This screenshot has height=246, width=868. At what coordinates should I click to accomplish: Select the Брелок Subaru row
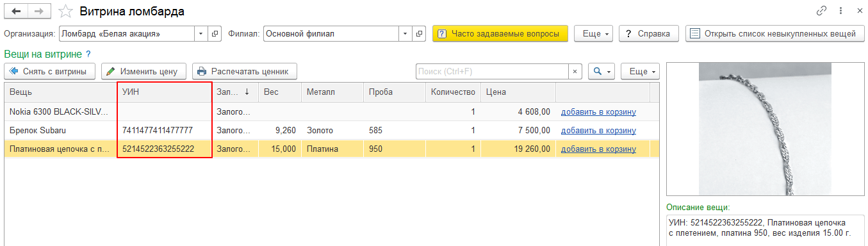coord(332,130)
